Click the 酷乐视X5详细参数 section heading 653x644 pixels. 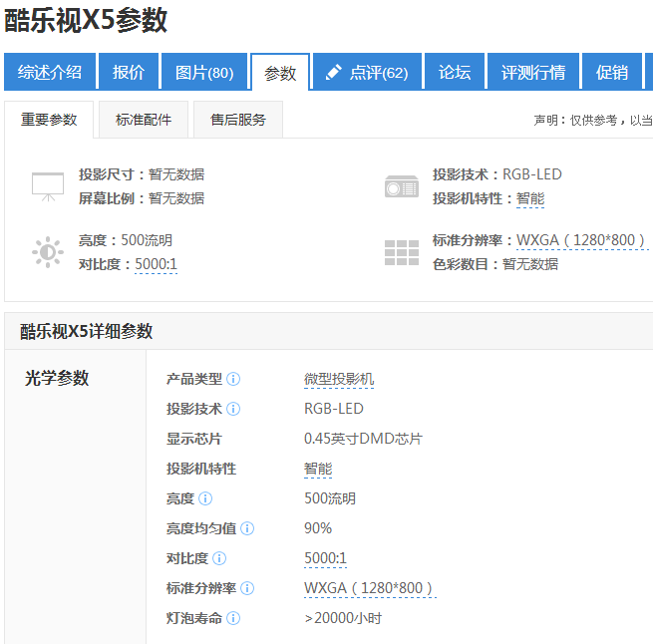86,332
